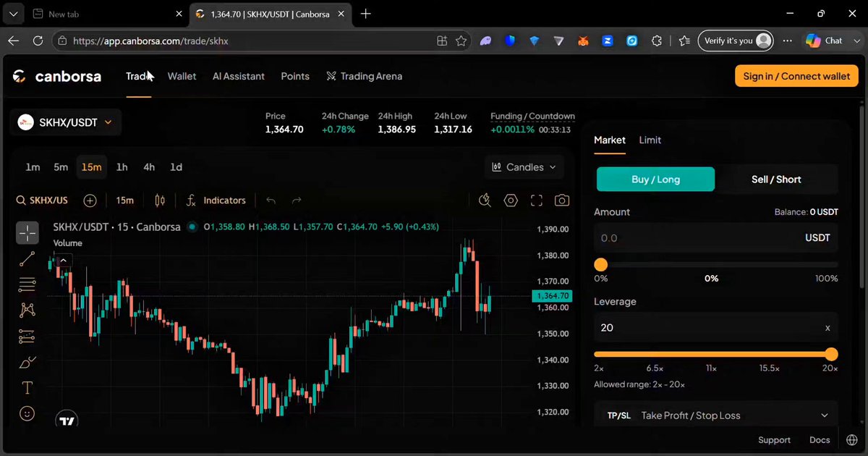Switch to the Limit order tab

650,140
